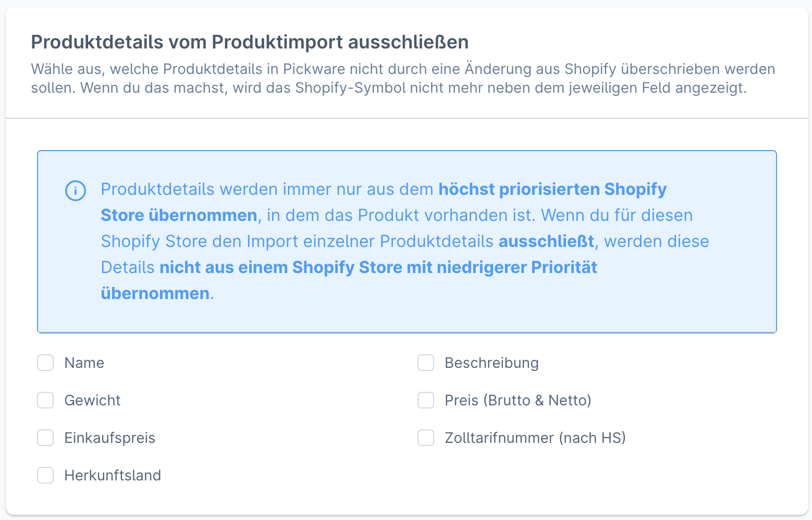Select the Beschreibung checkbox
This screenshot has height=520, width=812.
pos(426,363)
